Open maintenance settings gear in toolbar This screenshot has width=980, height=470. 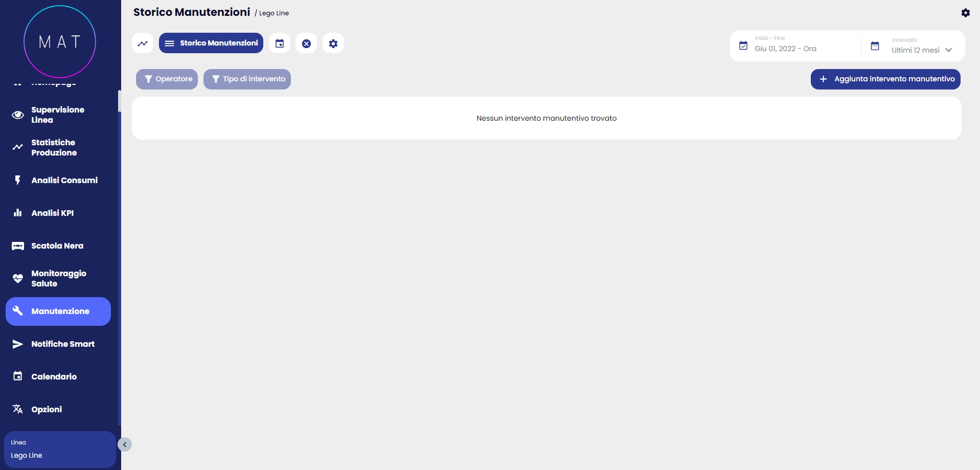tap(333, 43)
